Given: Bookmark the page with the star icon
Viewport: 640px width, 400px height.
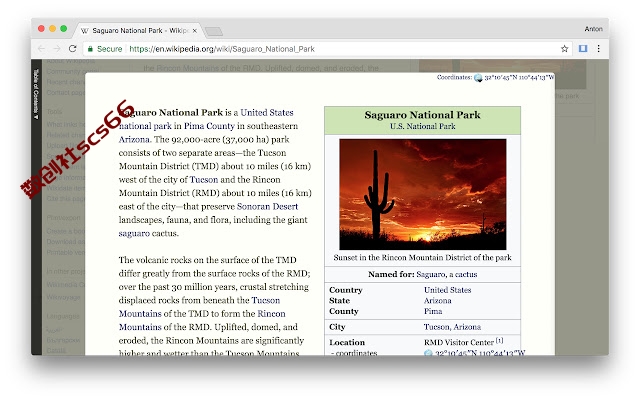Looking at the screenshot, I should (x=564, y=49).
